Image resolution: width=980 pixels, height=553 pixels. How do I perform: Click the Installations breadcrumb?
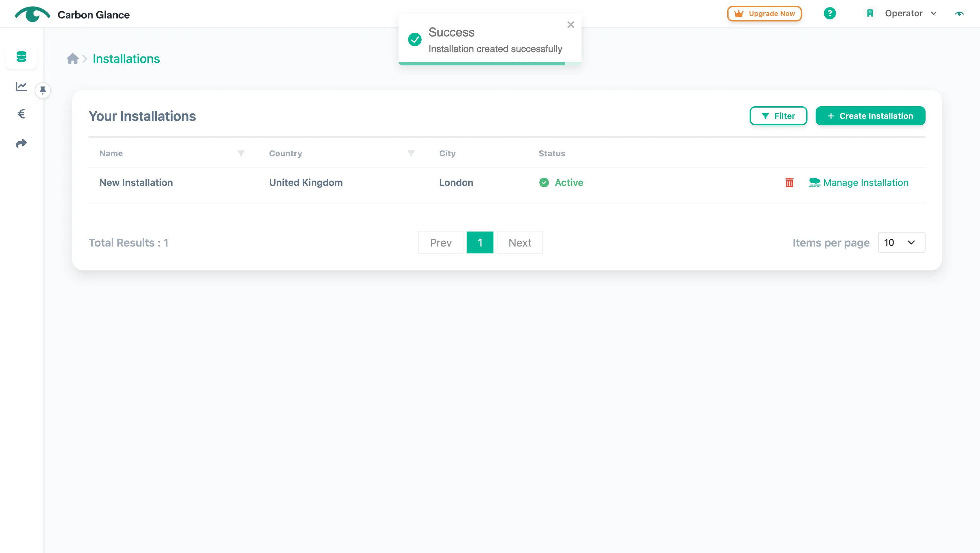click(126, 59)
